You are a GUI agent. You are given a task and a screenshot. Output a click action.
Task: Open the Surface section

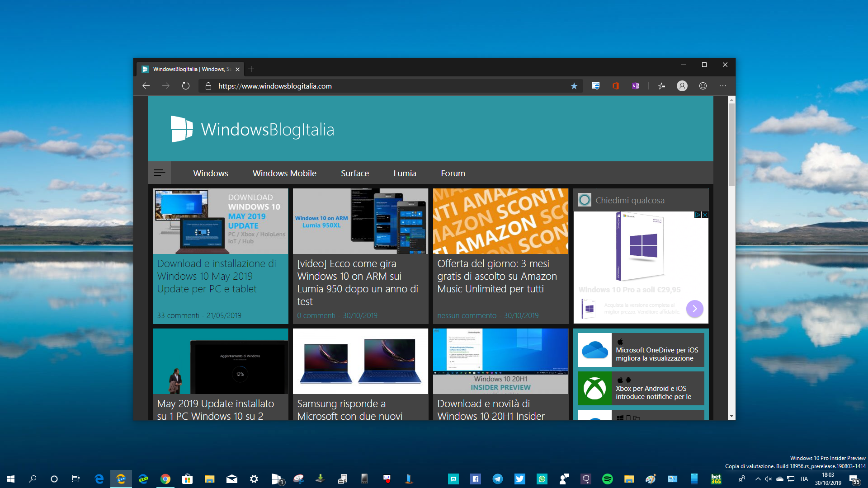[x=355, y=173]
